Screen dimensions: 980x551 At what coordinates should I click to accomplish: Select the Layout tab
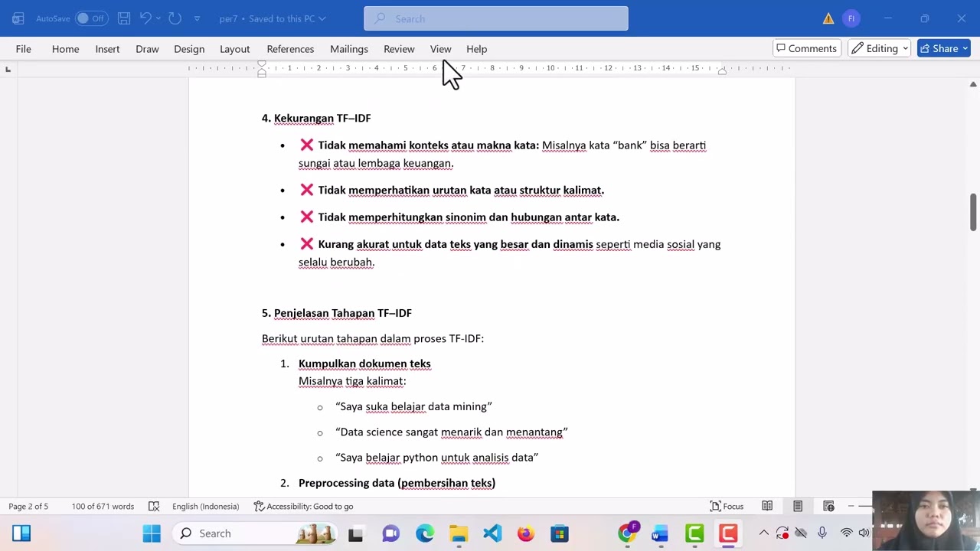click(235, 49)
